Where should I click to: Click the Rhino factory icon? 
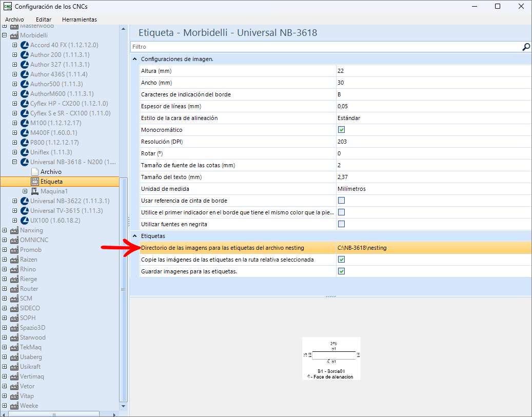click(14, 269)
